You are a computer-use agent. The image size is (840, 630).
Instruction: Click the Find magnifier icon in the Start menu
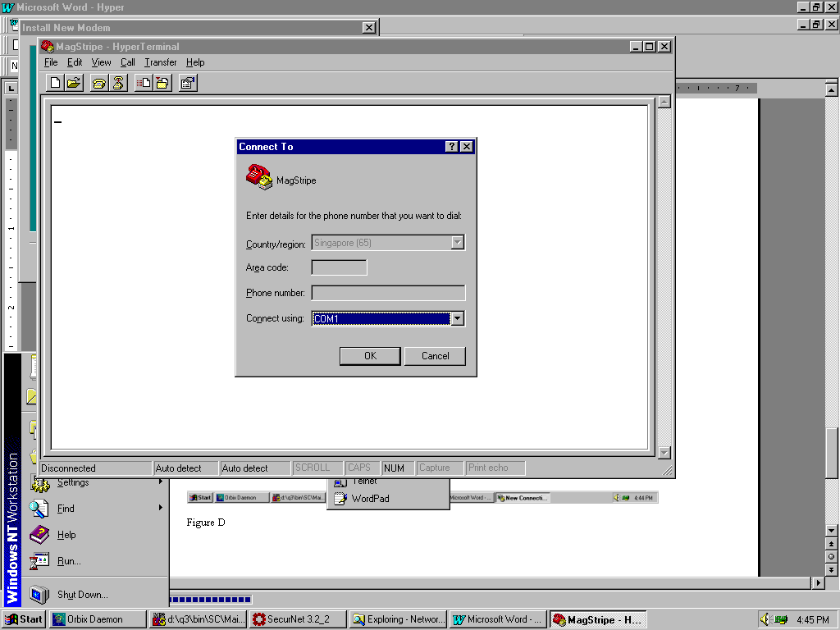point(39,509)
